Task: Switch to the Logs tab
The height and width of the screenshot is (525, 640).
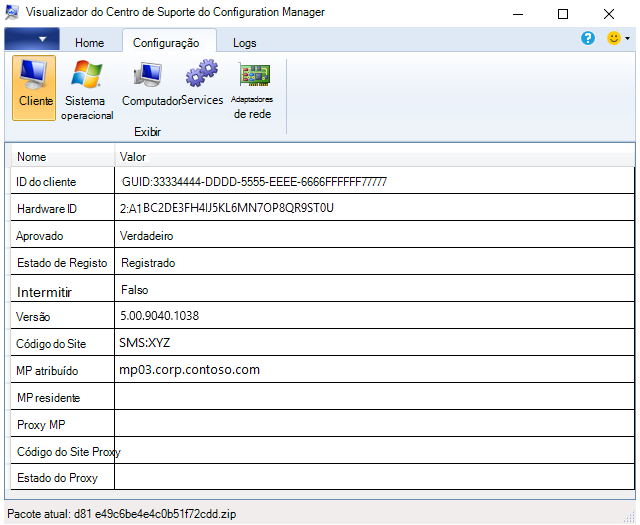Action: click(x=244, y=43)
